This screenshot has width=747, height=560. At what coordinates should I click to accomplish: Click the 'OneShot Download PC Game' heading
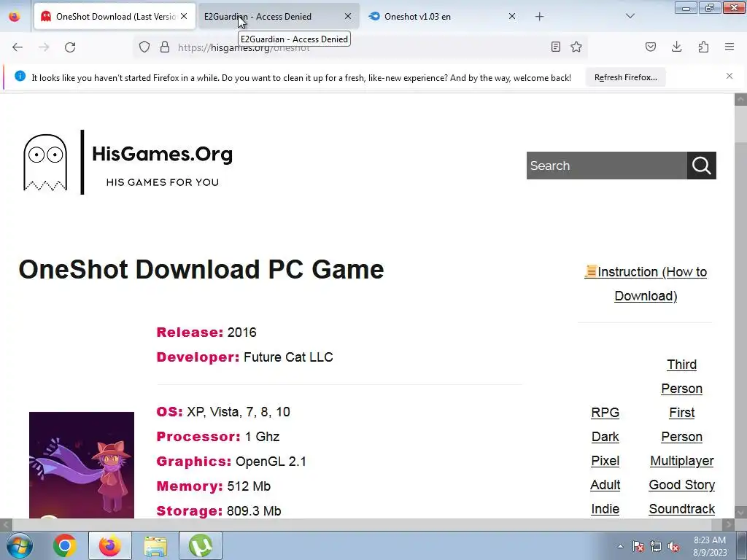201,270
